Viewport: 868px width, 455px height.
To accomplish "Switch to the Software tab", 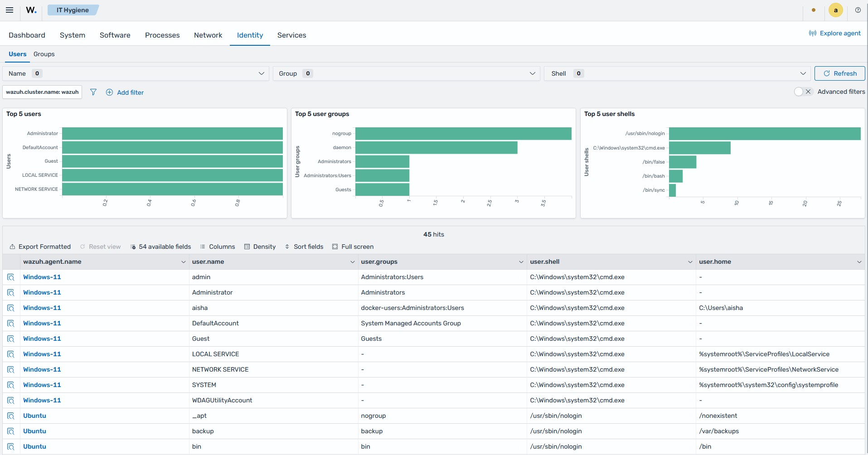I will pos(115,35).
